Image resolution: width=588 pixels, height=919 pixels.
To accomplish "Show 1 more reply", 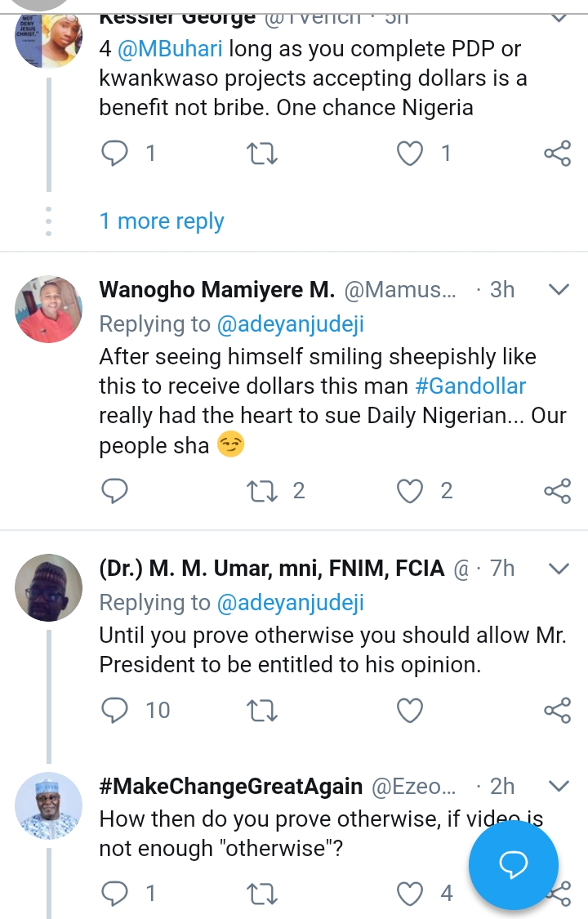I will pyautogui.click(x=162, y=221).
